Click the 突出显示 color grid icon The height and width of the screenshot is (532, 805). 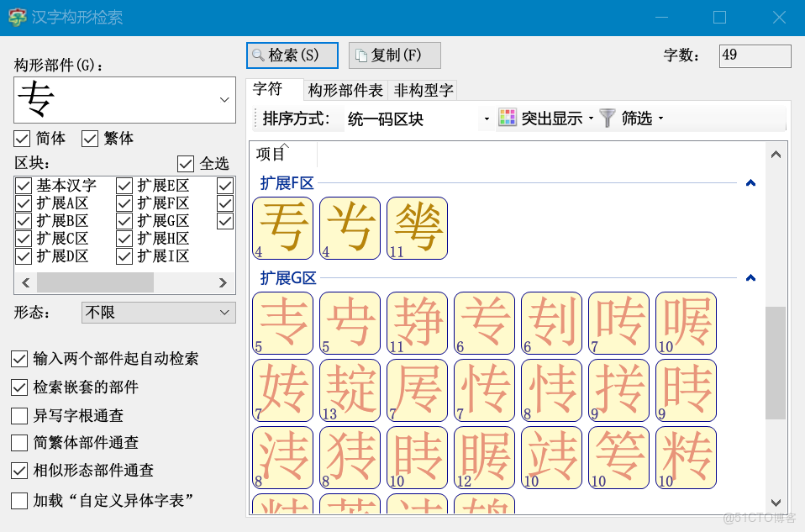508,116
